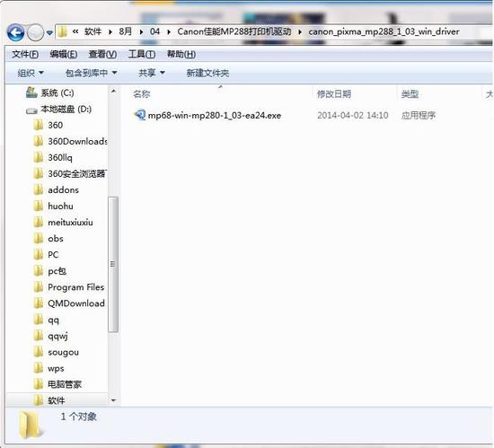The width and height of the screenshot is (494, 448).
Task: Open the 编辑(E) menu
Action: 64,54
